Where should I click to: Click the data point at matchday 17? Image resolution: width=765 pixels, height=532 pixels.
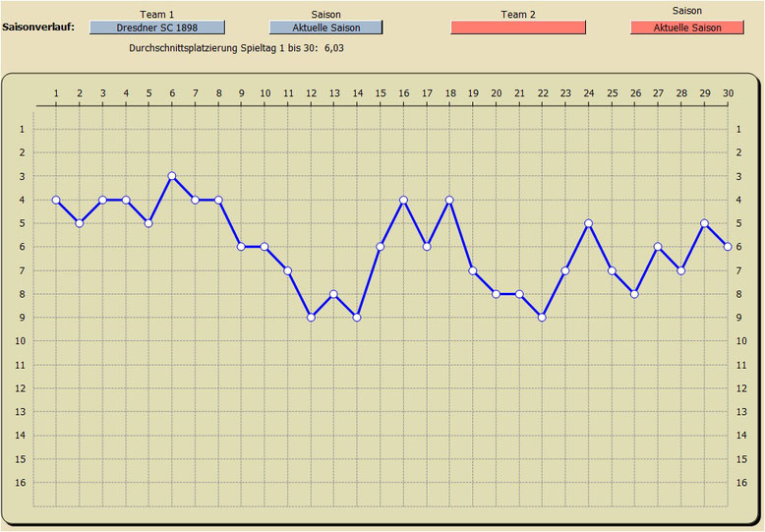[x=427, y=247]
